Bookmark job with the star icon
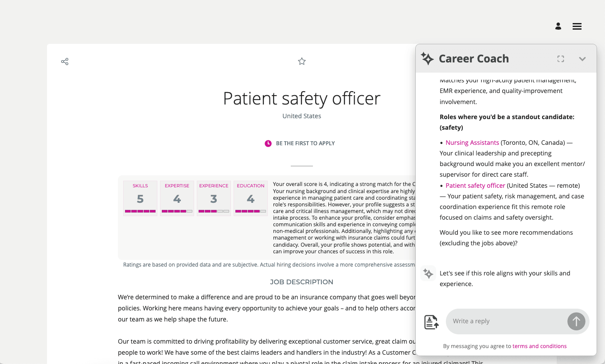605x364 pixels. point(302,62)
